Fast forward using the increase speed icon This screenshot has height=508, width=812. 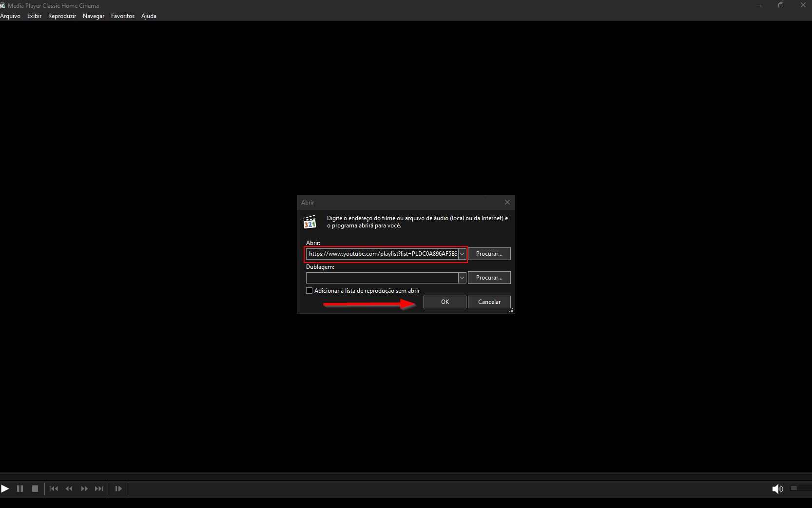coord(84,489)
